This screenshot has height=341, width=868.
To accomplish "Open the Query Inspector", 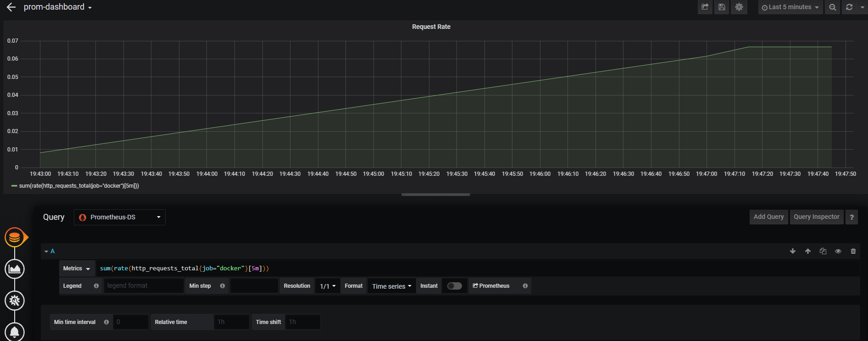I will pos(817,217).
